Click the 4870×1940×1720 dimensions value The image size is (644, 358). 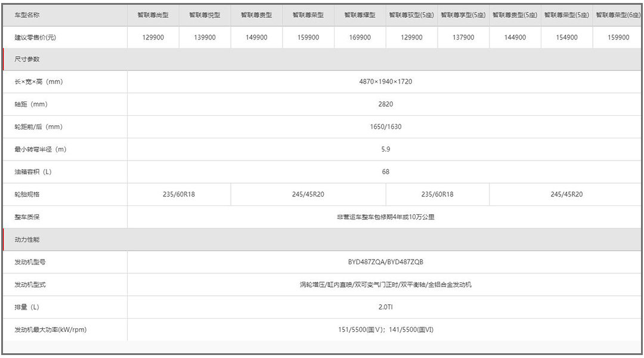click(385, 82)
